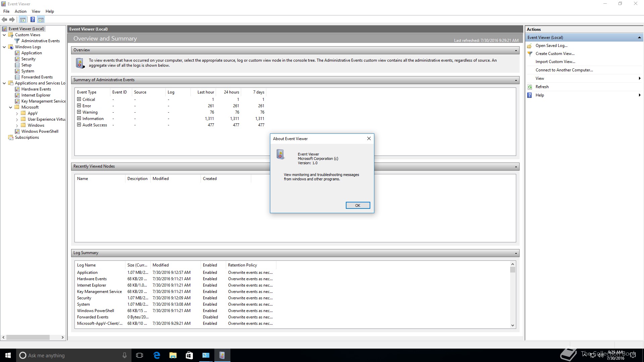Open Windows Store from taskbar
644x362 pixels.
point(189,355)
